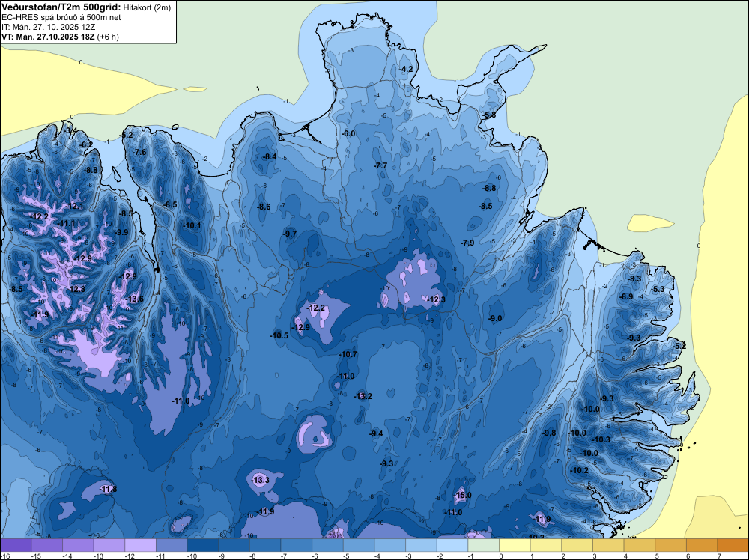Click the '-8.6' temperature value

[264, 207]
